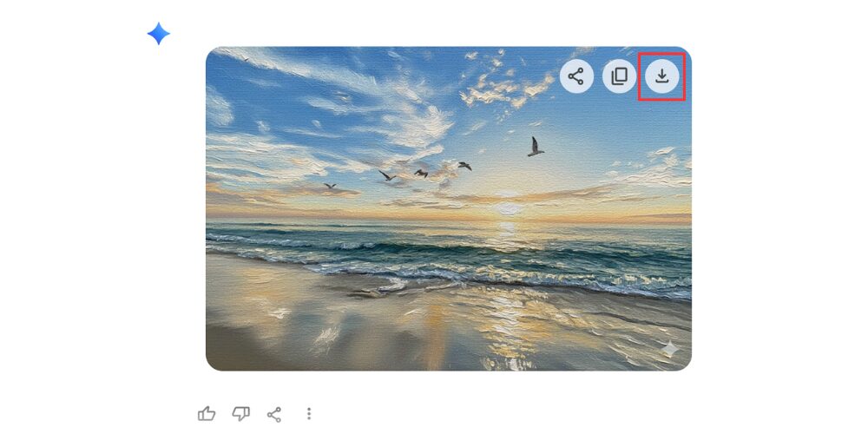The width and height of the screenshot is (868, 434).
Task: Click the highest flying bird in the painting
Action: pos(535,147)
